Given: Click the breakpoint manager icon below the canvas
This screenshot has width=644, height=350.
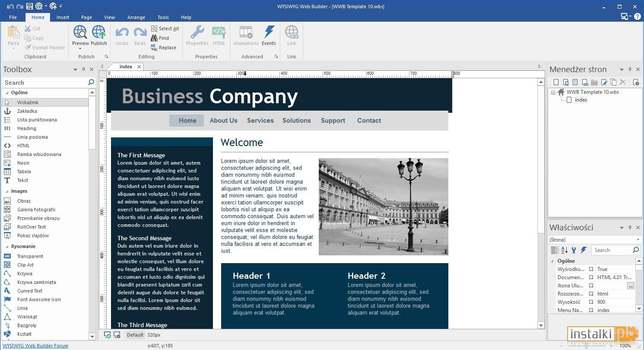Looking at the screenshot, I should [117, 335].
